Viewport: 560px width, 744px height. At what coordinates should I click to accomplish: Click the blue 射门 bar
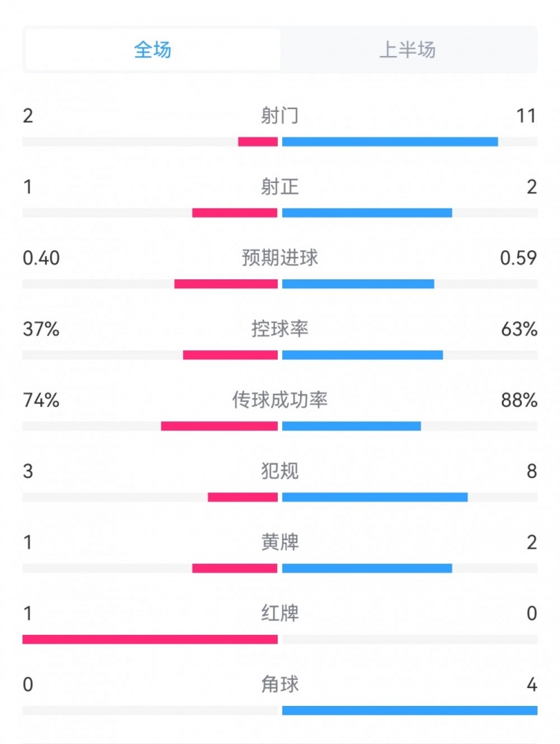click(x=390, y=142)
